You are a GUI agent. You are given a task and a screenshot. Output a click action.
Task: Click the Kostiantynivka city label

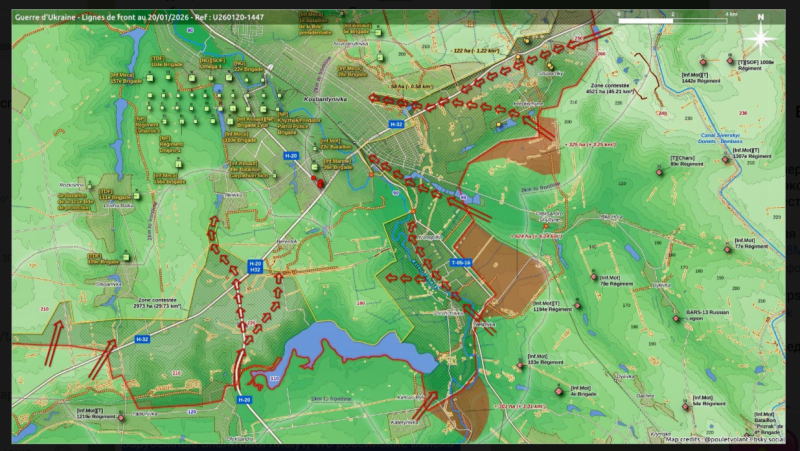[x=326, y=99]
